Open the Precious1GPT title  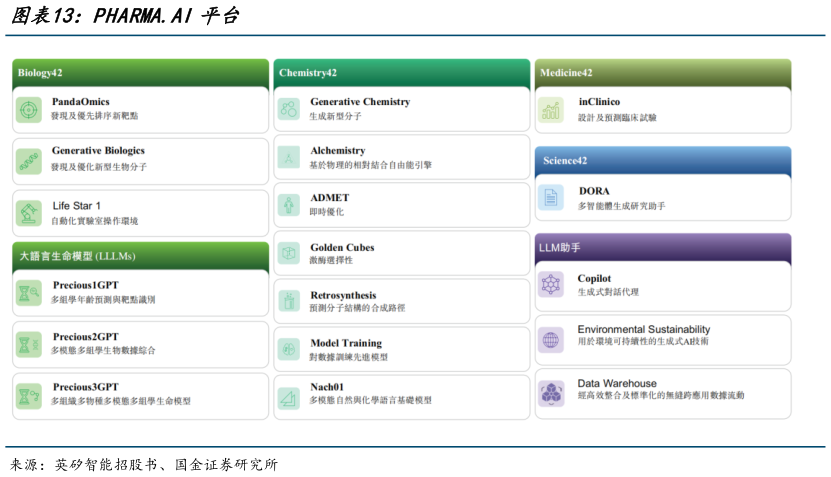pyautogui.click(x=86, y=285)
